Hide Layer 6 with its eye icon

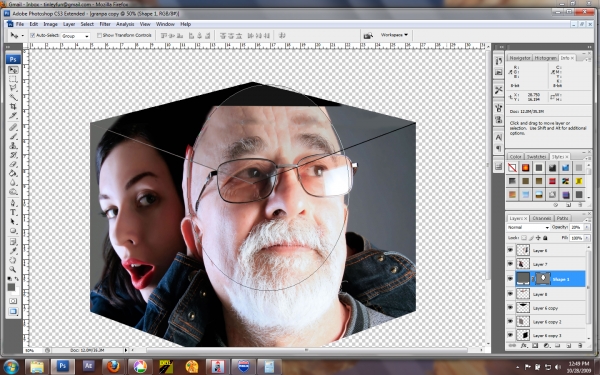(510, 250)
